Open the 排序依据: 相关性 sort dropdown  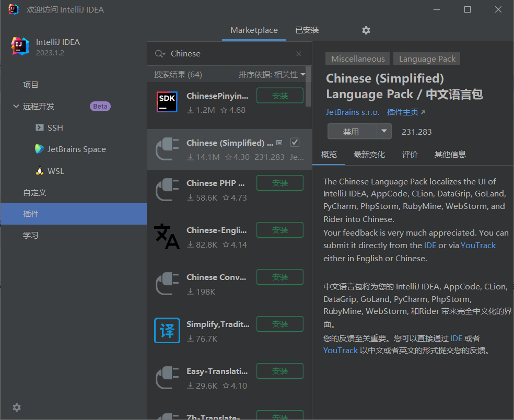272,74
